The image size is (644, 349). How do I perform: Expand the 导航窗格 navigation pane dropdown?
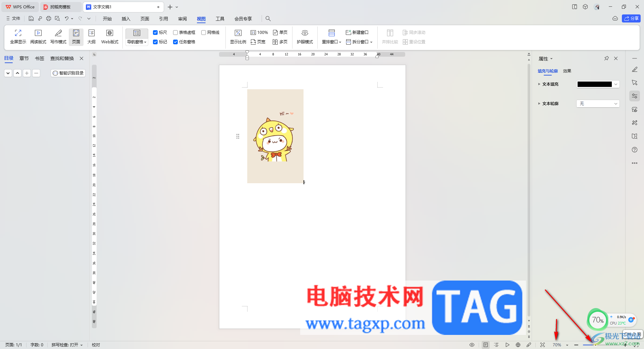point(137,42)
